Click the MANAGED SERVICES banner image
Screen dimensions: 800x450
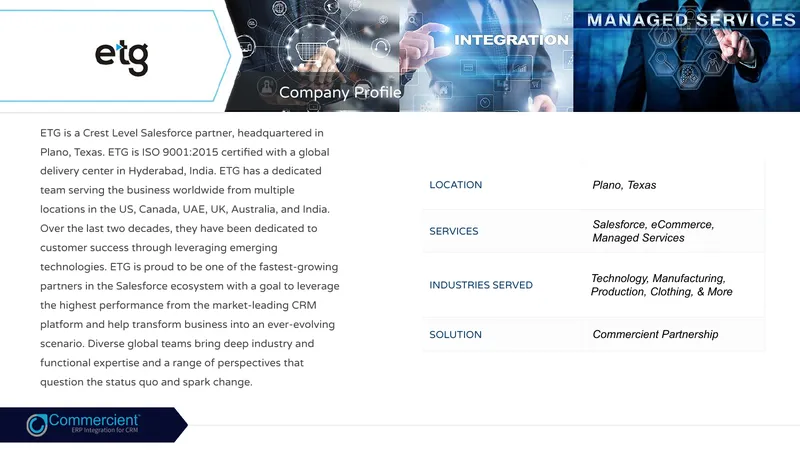pos(687,56)
